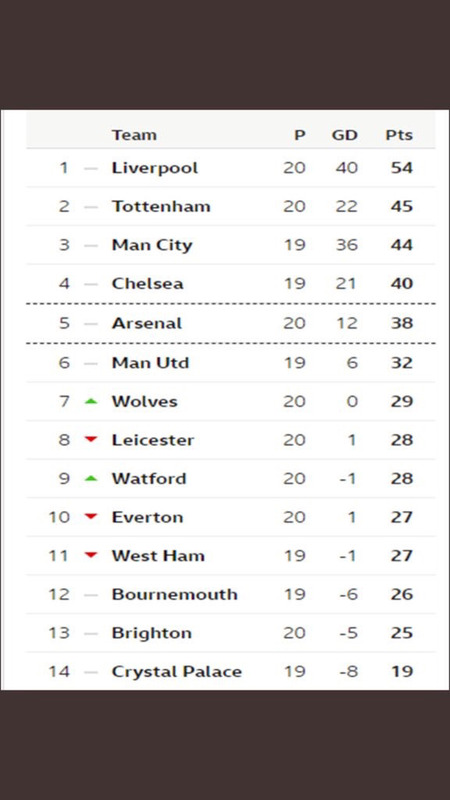Click the green up arrow beside Wolves
The width and height of the screenshot is (450, 800).
coord(91,402)
